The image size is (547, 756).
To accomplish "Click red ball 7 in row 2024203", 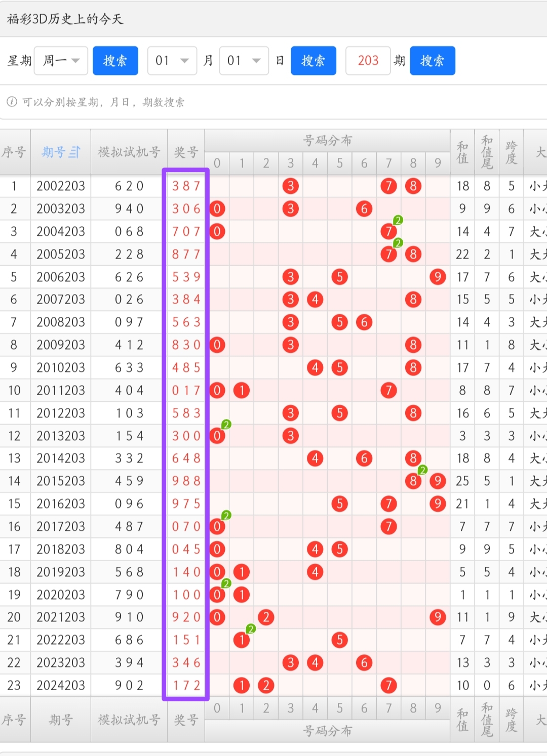I will (388, 685).
